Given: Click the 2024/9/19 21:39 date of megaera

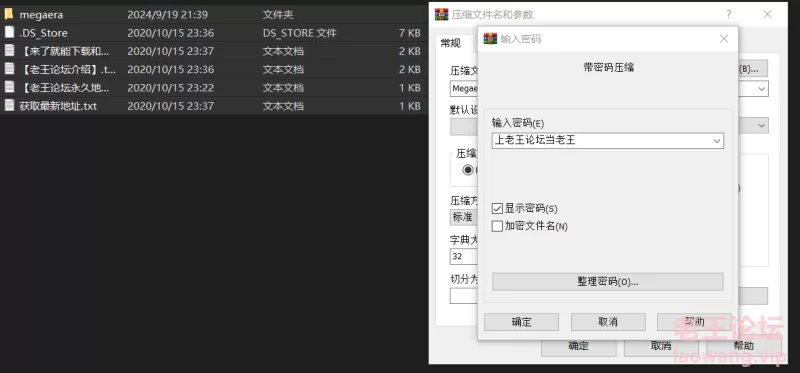Looking at the screenshot, I should pyautogui.click(x=167, y=15).
